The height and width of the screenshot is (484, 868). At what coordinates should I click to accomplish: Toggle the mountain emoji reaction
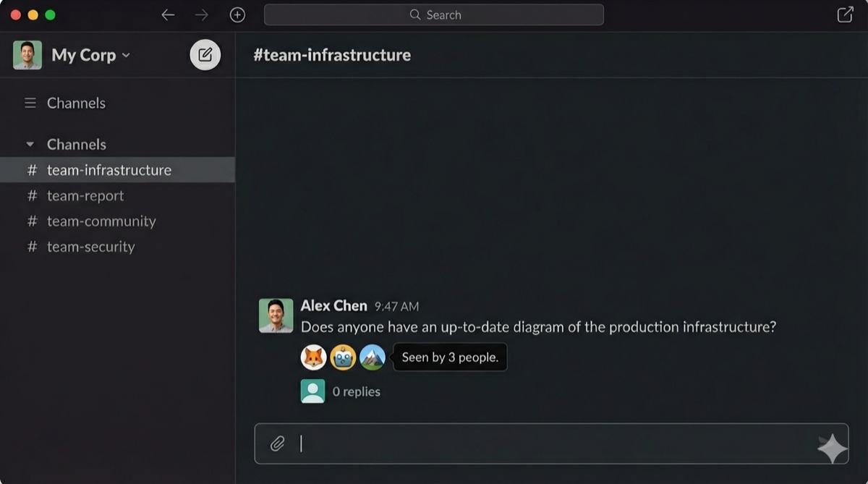point(371,357)
